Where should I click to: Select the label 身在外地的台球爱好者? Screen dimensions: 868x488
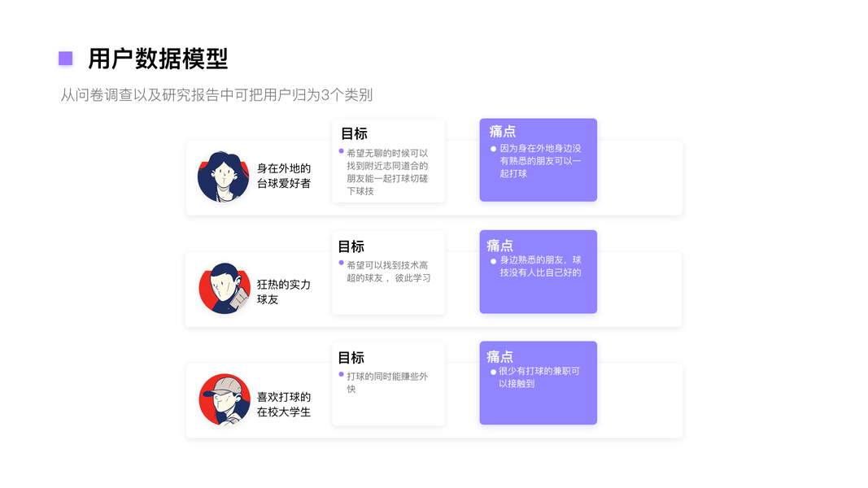(284, 176)
